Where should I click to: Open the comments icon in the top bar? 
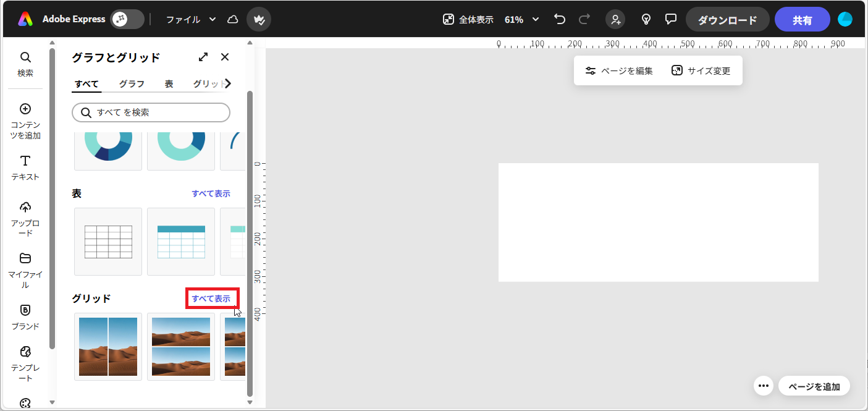(x=671, y=19)
